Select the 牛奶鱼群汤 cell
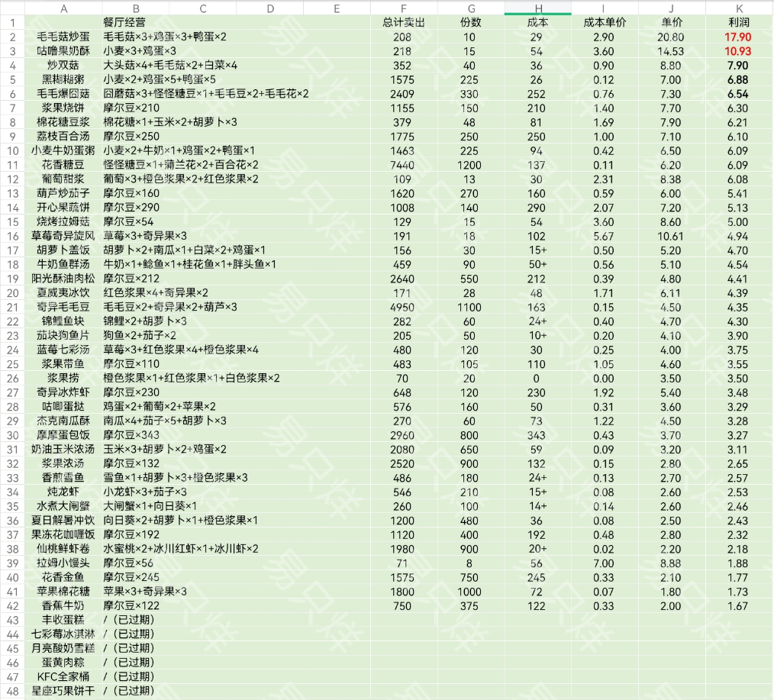The height and width of the screenshot is (700, 774). [x=63, y=265]
